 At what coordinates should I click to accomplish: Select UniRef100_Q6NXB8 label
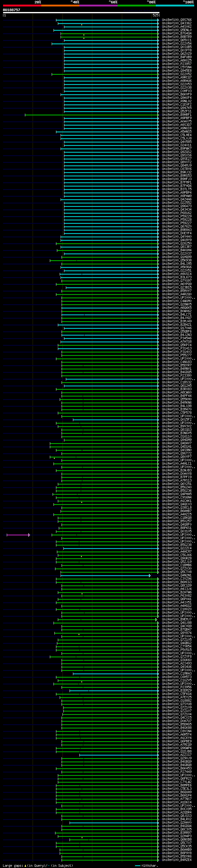click(x=177, y=840)
